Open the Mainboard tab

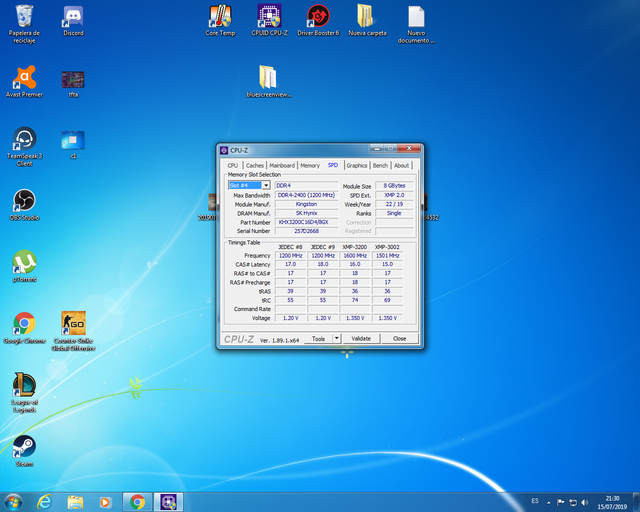point(282,165)
